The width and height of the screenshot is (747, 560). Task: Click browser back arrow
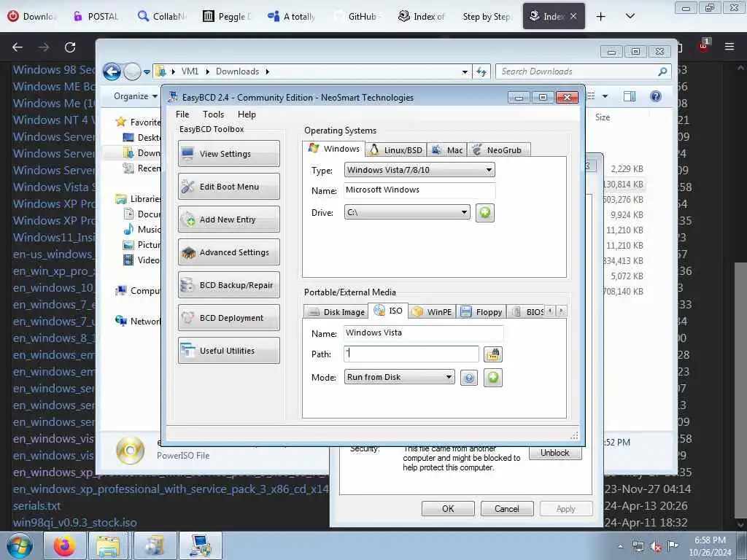18,47
